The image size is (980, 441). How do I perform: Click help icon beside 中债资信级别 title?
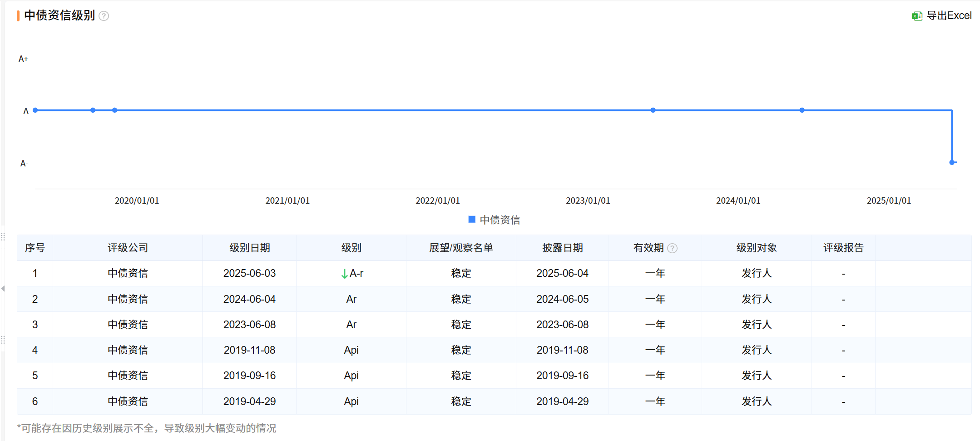(104, 16)
